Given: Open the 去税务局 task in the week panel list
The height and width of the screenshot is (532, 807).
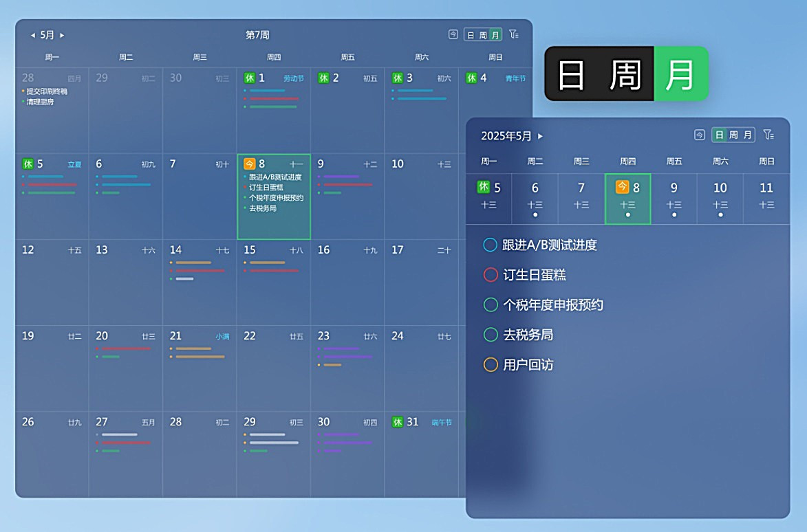Looking at the screenshot, I should tap(528, 335).
